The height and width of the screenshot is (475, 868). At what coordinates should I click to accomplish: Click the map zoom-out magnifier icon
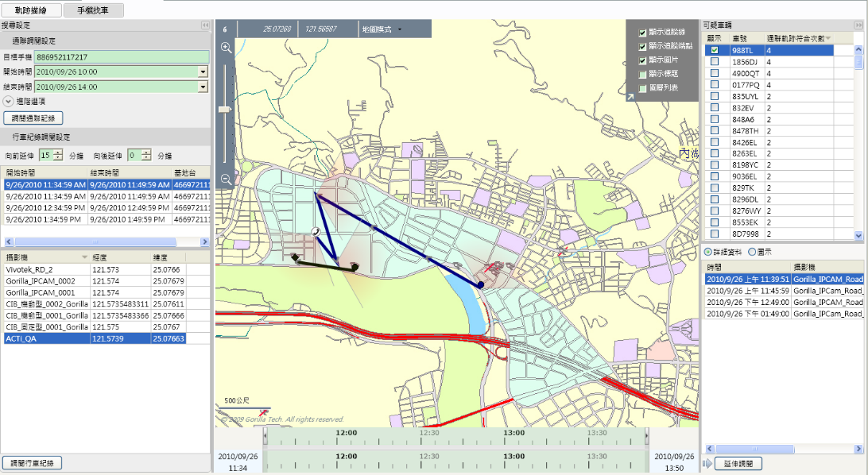227,180
